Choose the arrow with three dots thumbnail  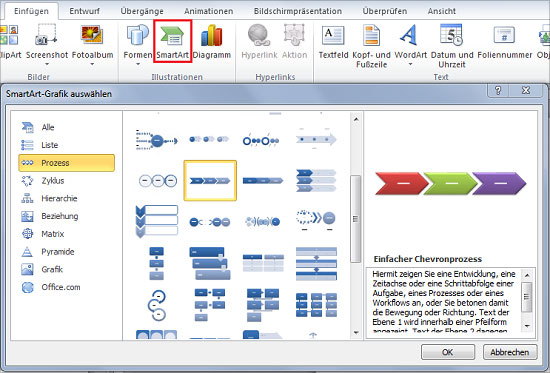[316, 140]
